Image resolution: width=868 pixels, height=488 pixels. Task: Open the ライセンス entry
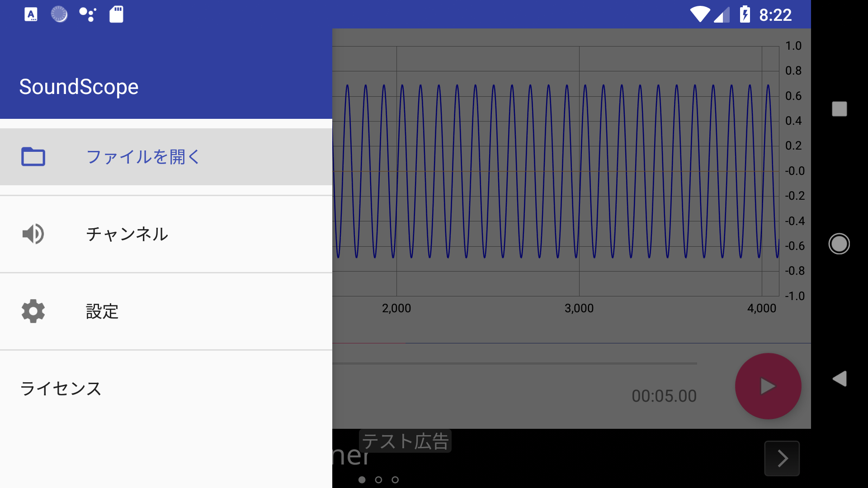61,389
